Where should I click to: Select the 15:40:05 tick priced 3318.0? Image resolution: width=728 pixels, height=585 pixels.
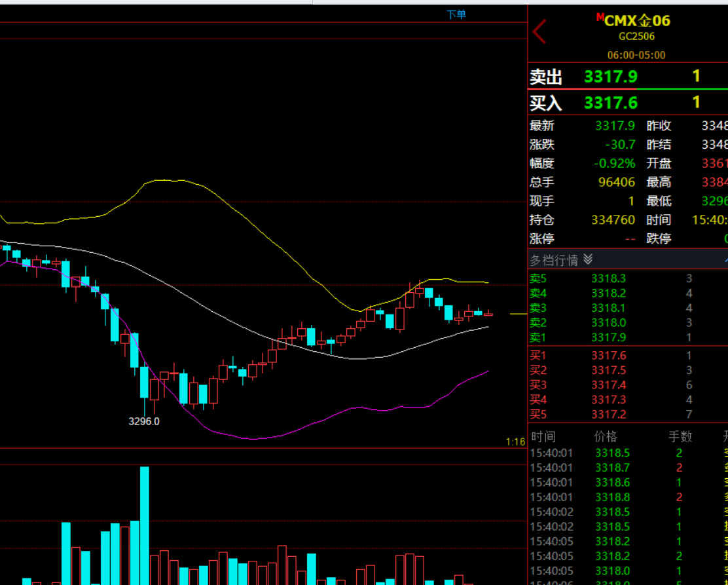(628, 571)
